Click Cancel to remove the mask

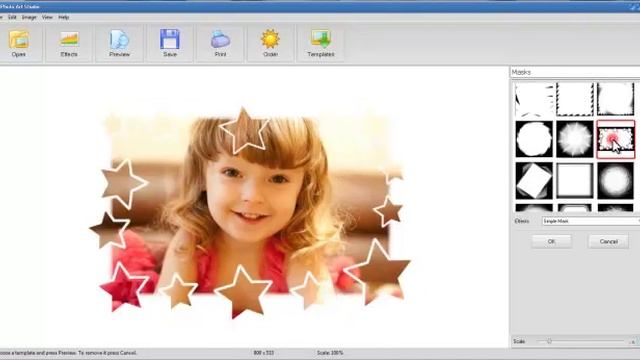[608, 242]
